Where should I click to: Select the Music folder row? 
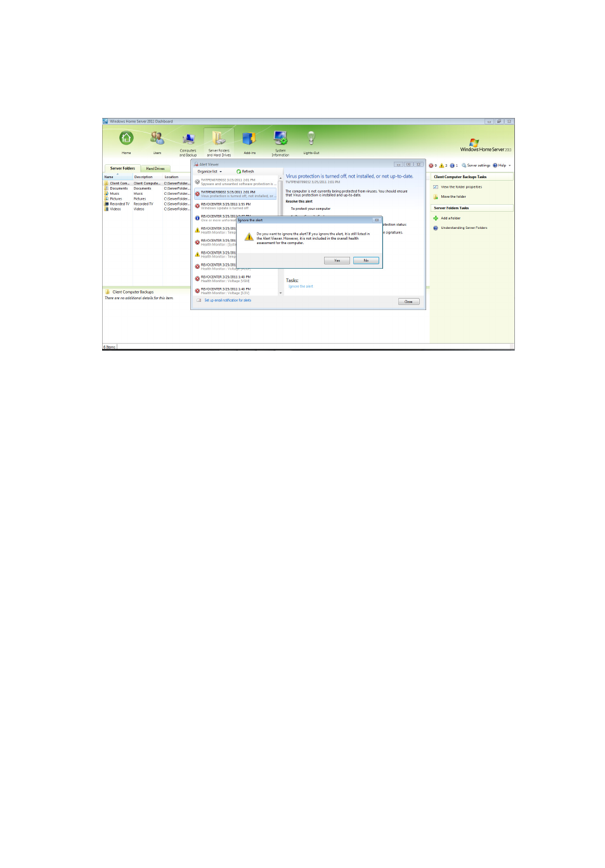[x=147, y=193]
